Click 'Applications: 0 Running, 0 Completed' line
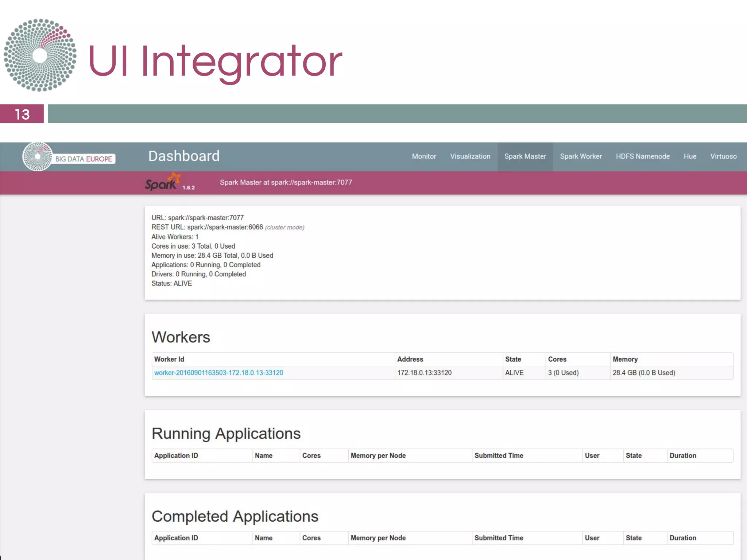Screen dimensions: 747x560 pos(206,265)
